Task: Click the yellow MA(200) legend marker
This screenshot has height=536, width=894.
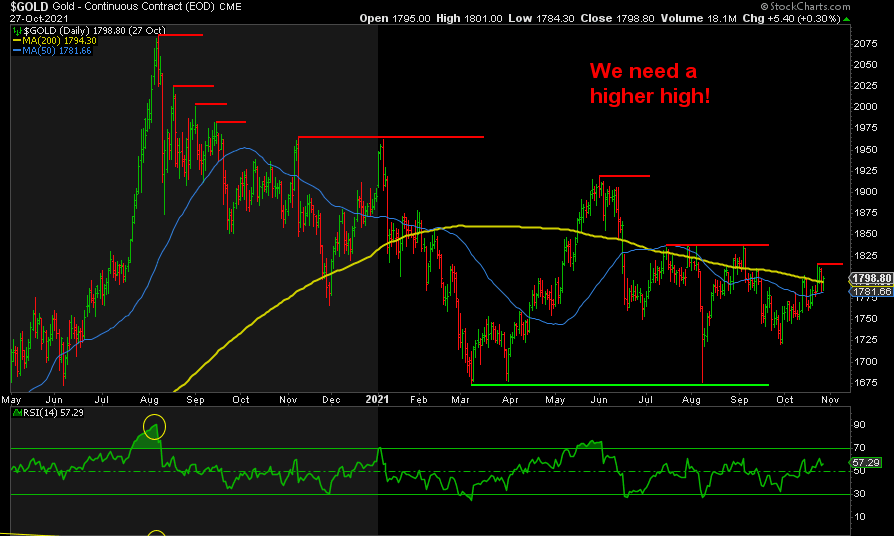Action: coord(16,41)
